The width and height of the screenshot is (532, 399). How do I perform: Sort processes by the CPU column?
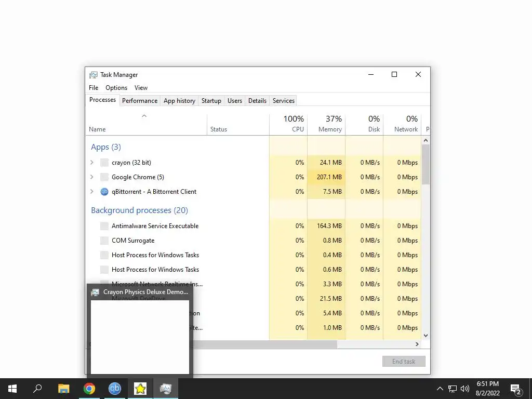point(288,124)
